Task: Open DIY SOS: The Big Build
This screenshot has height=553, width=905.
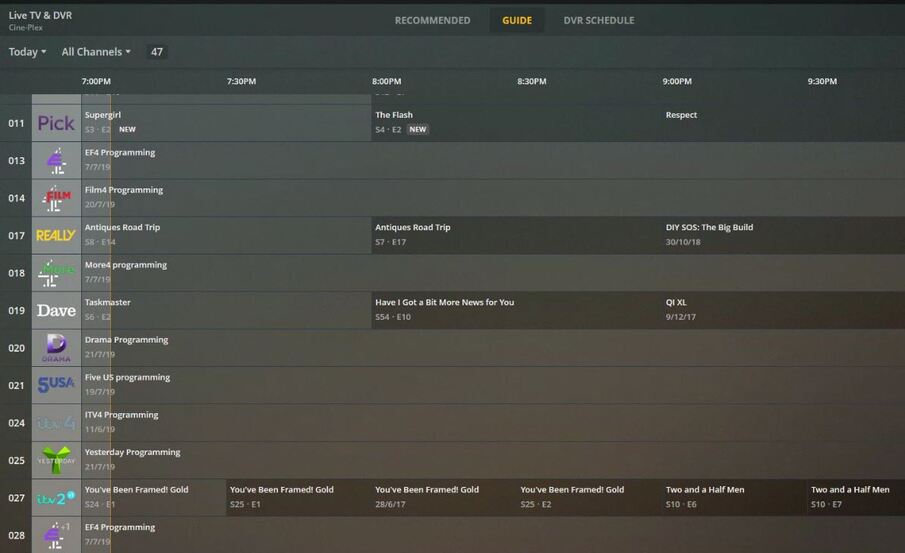Action: pyautogui.click(x=783, y=236)
